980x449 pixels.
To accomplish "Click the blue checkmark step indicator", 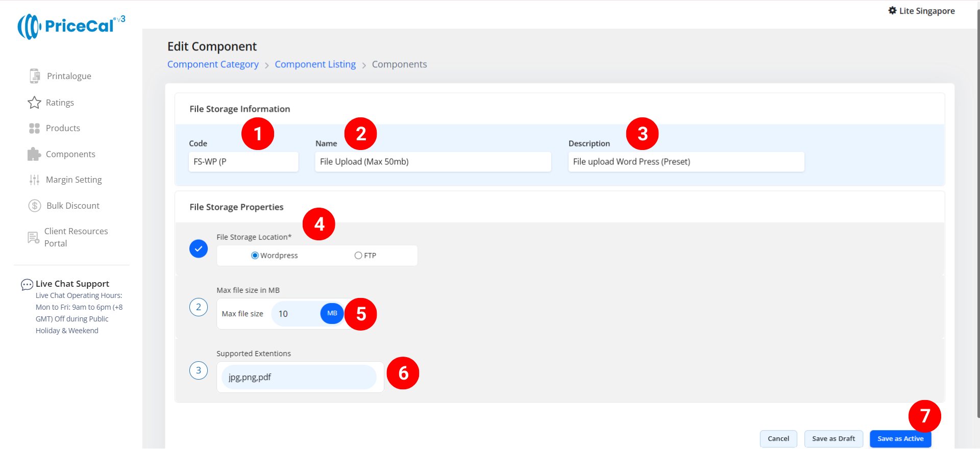I will click(199, 249).
